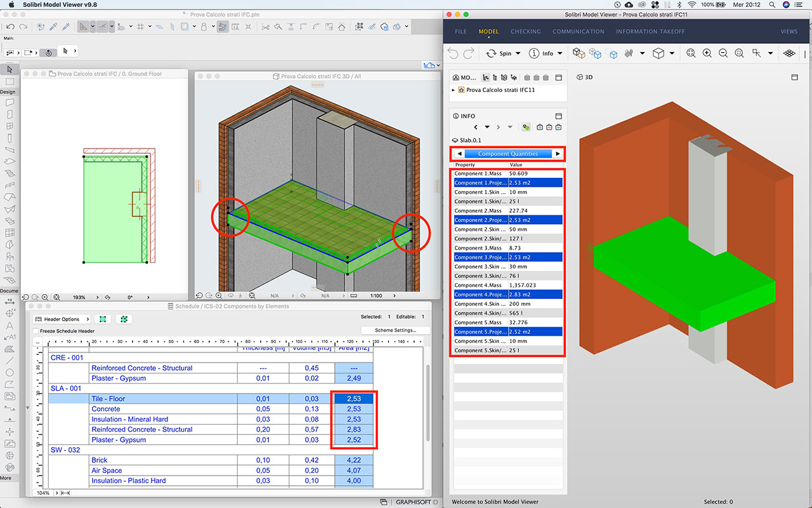Screen dimensions: 812x508
Task: Advance Component Quantities with the right arrow
Action: tap(557, 153)
